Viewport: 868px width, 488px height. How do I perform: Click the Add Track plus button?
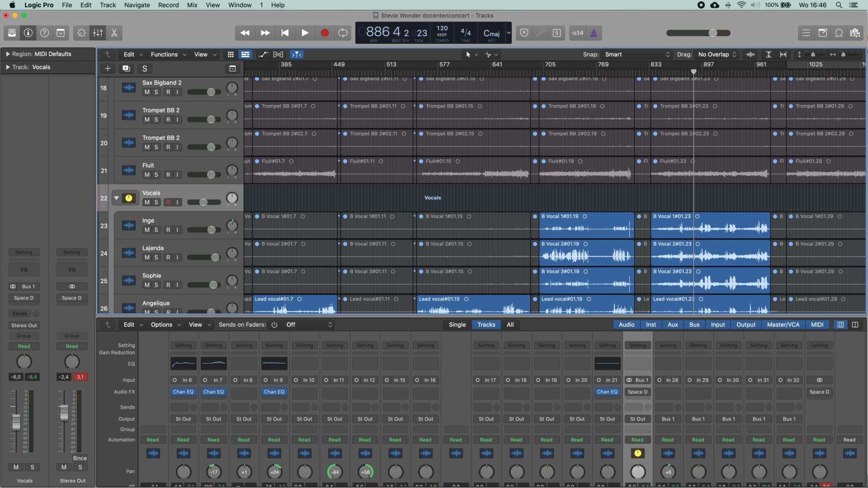(x=108, y=69)
